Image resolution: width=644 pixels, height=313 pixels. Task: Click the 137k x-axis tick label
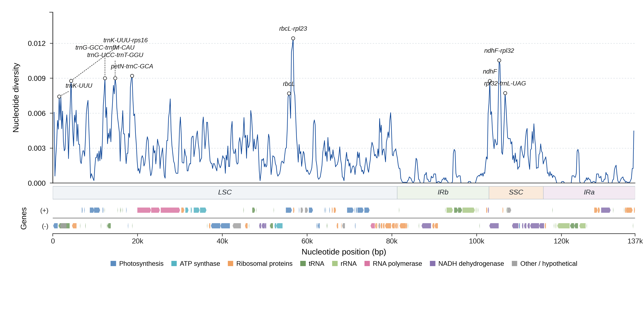635,241
